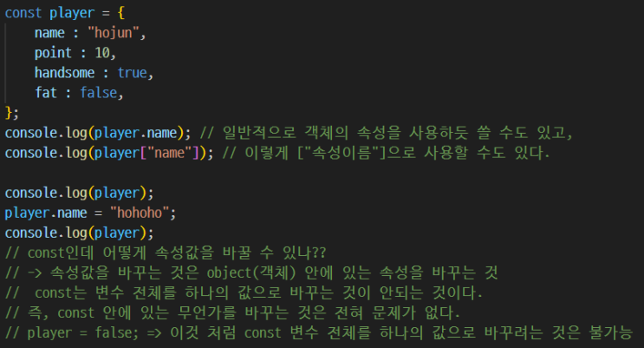Click 'player.name' on the assignment line
The height and width of the screenshot is (348, 644).
(46, 213)
